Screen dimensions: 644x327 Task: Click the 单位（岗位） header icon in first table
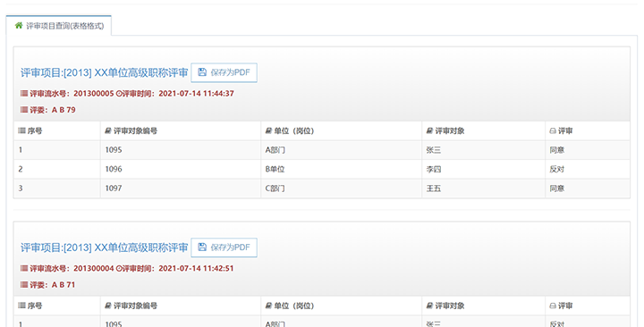coord(268,130)
